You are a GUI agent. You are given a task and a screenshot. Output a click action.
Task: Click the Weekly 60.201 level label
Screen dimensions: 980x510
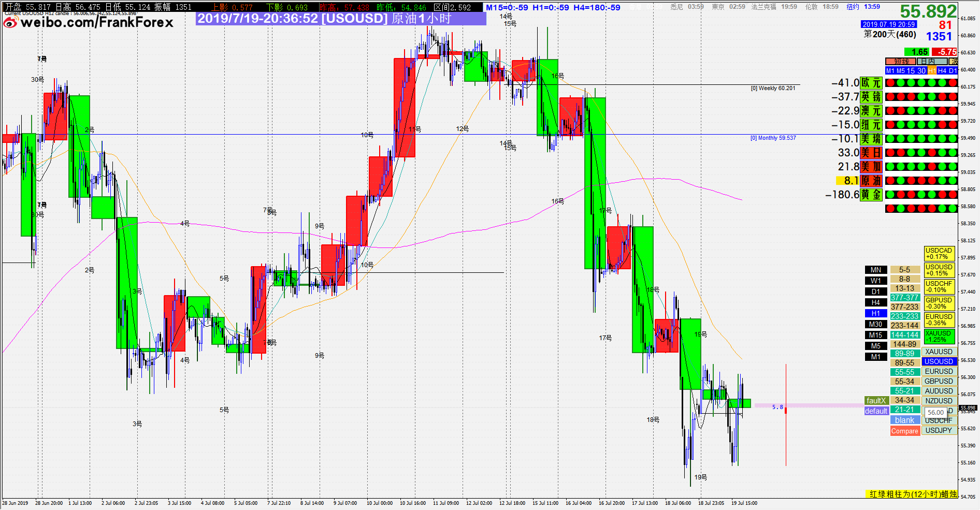click(773, 89)
